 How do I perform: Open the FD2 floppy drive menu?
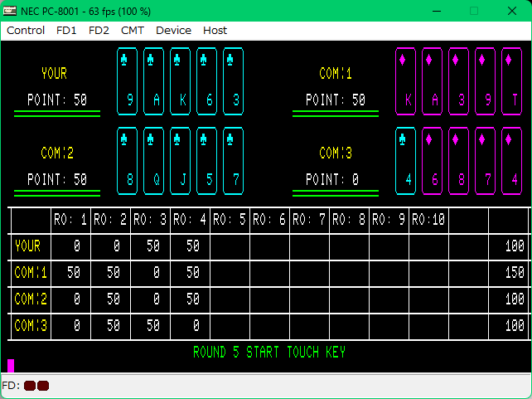tap(99, 30)
